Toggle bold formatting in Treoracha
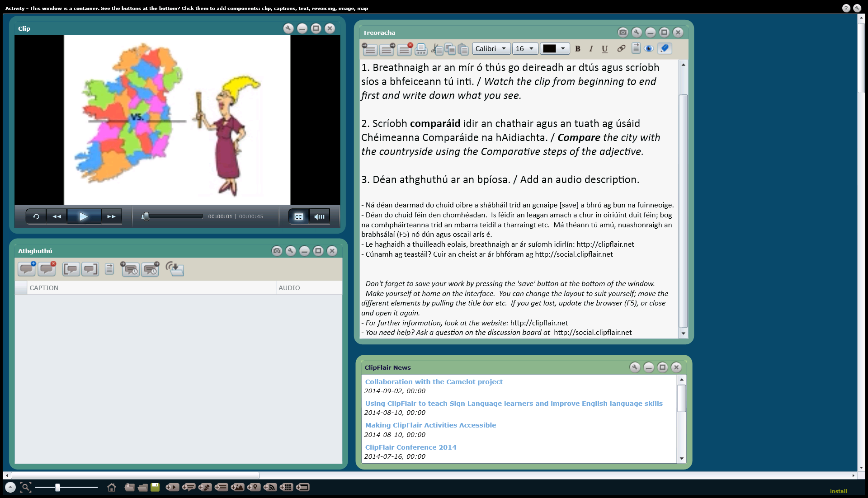The image size is (868, 498). coord(578,49)
